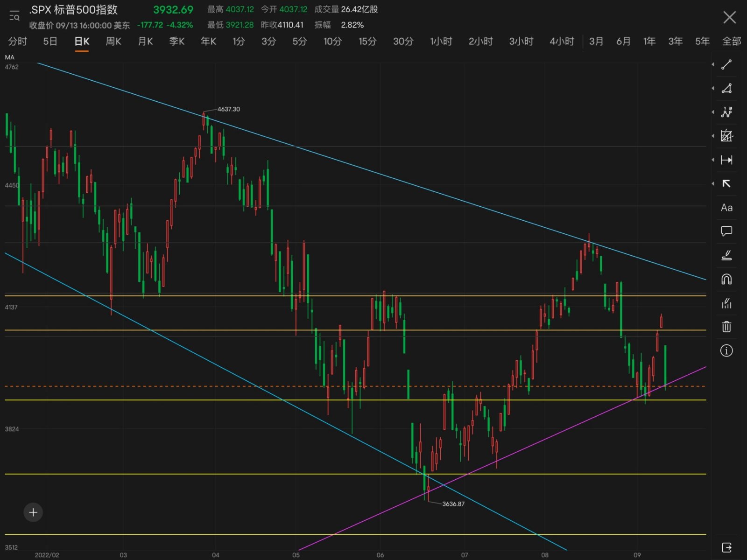The image size is (747, 560).
Task: Select the horizontal range measuring tool
Action: (726, 160)
